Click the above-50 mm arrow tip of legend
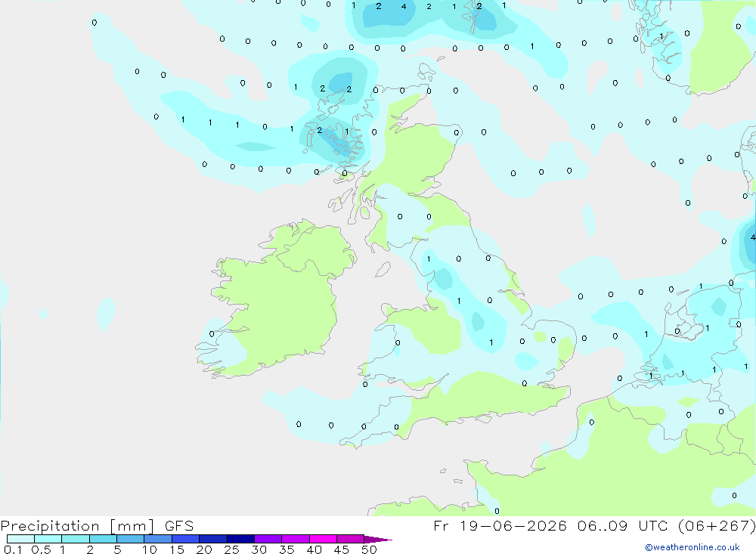 tap(377, 539)
